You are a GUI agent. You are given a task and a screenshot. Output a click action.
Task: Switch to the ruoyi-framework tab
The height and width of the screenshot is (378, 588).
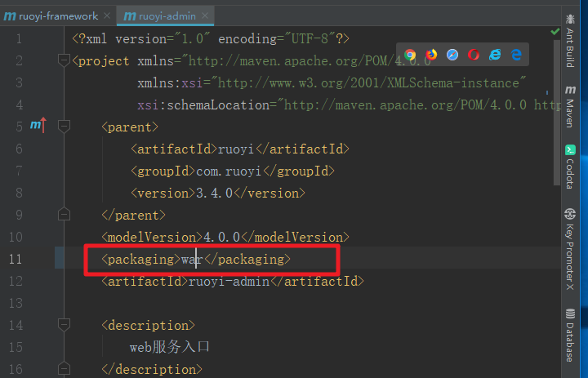(x=51, y=16)
